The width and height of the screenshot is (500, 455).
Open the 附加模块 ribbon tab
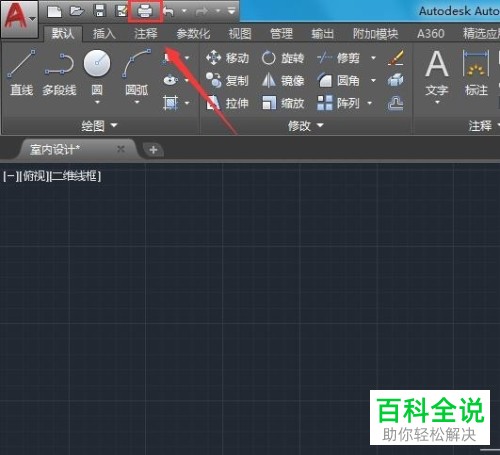[x=375, y=34]
